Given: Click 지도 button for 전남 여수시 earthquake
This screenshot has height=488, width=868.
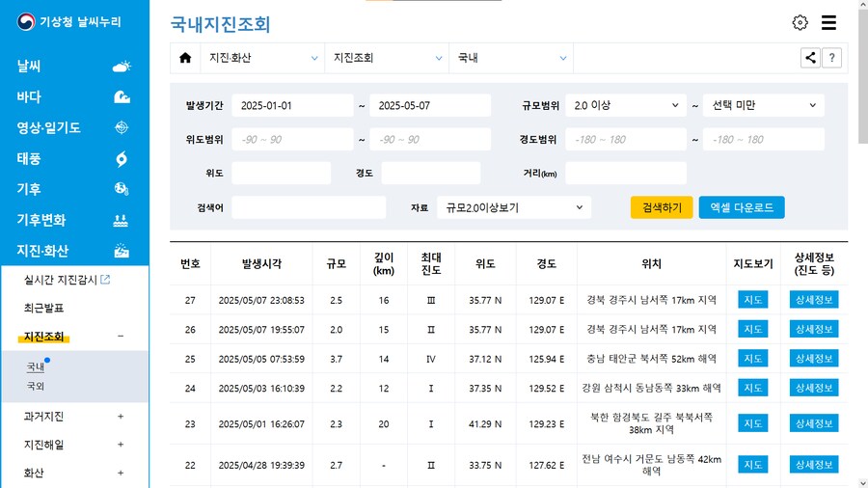Looking at the screenshot, I should 753,464.
